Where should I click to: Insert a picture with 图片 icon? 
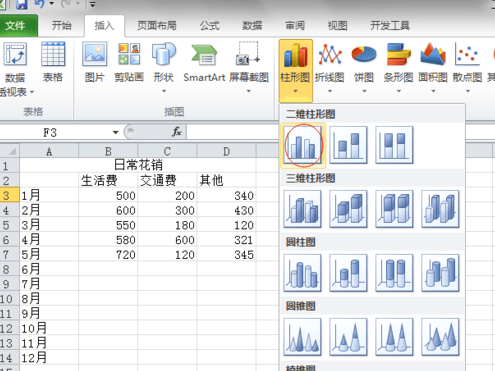pyautogui.click(x=95, y=62)
